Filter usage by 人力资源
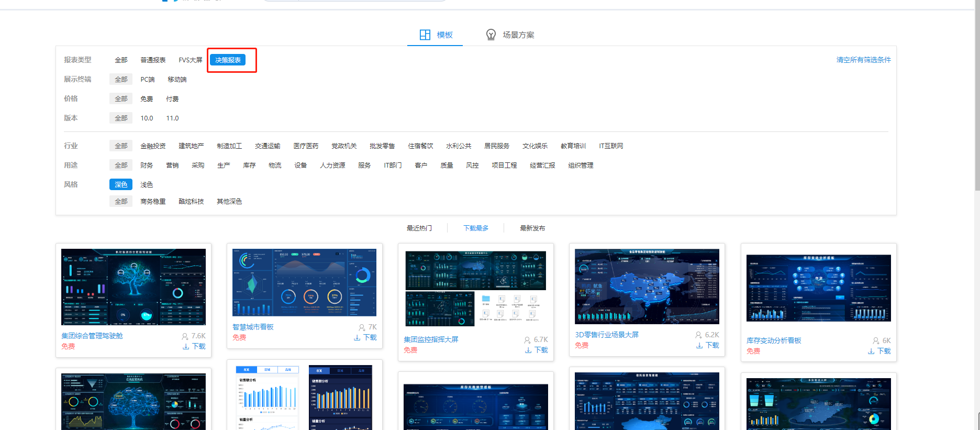This screenshot has width=980, height=430. coord(332,165)
